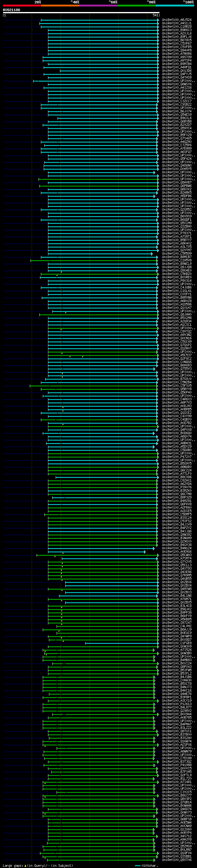Select hit UniRef100_Q8O3P2
Image resolution: width=197 pixels, height=868 pixels.
(x=177, y=799)
